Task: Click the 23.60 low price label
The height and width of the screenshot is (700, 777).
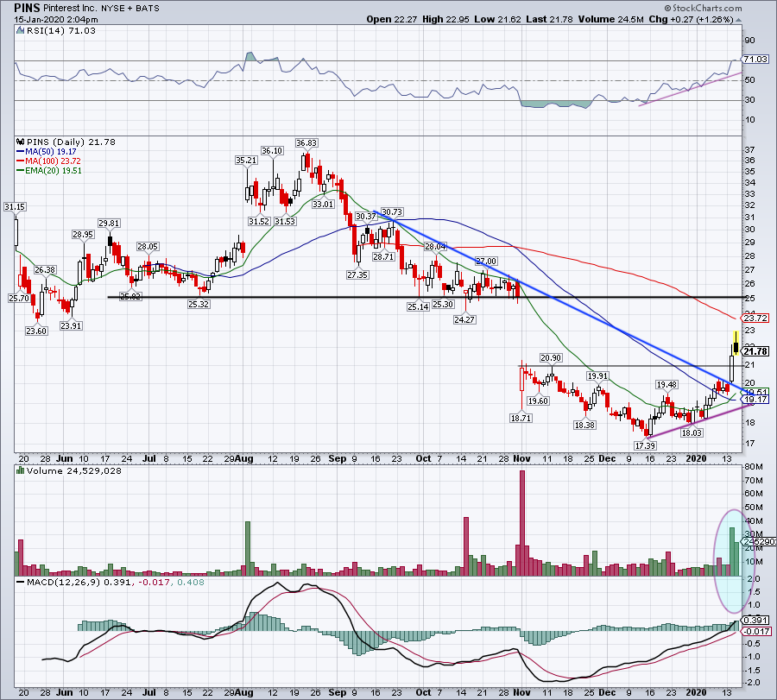Action: [x=36, y=331]
